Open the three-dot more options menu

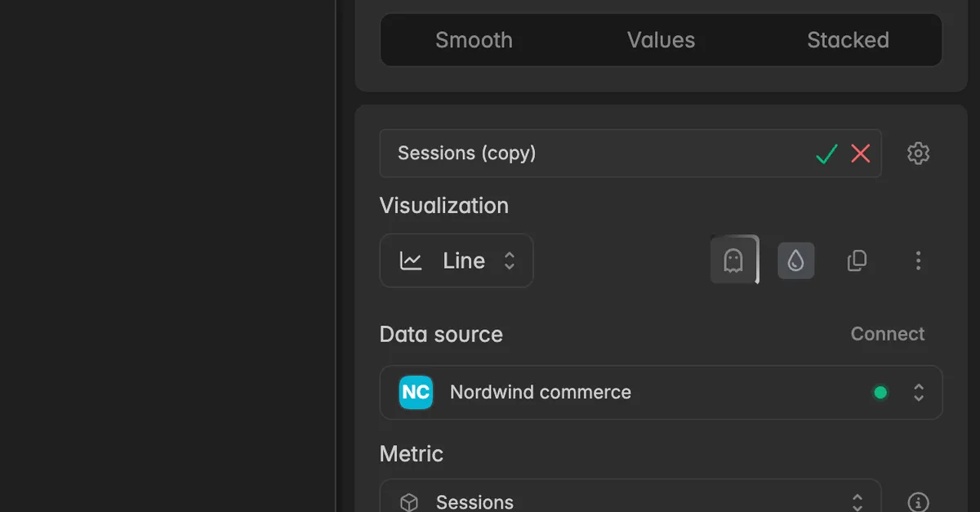tap(918, 260)
